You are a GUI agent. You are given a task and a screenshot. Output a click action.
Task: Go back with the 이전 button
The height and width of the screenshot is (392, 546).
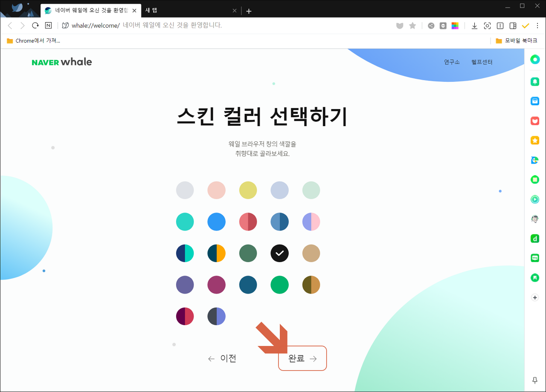[x=222, y=359]
